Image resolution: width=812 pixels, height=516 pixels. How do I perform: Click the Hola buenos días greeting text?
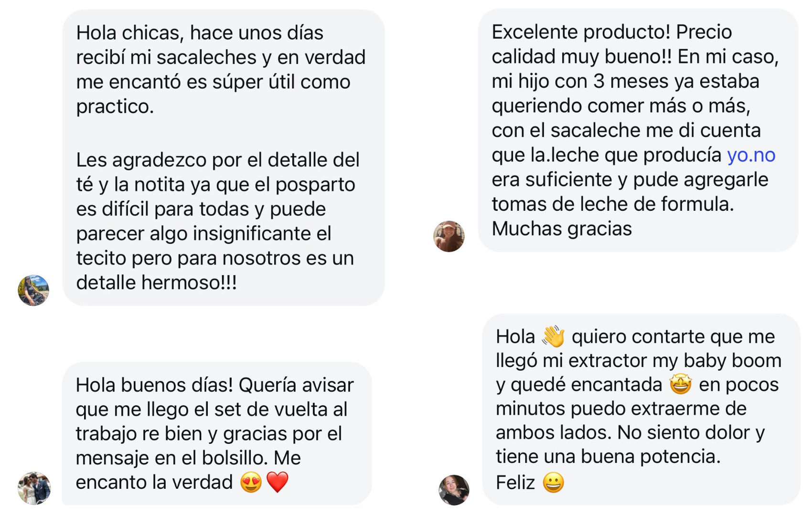click(x=154, y=385)
